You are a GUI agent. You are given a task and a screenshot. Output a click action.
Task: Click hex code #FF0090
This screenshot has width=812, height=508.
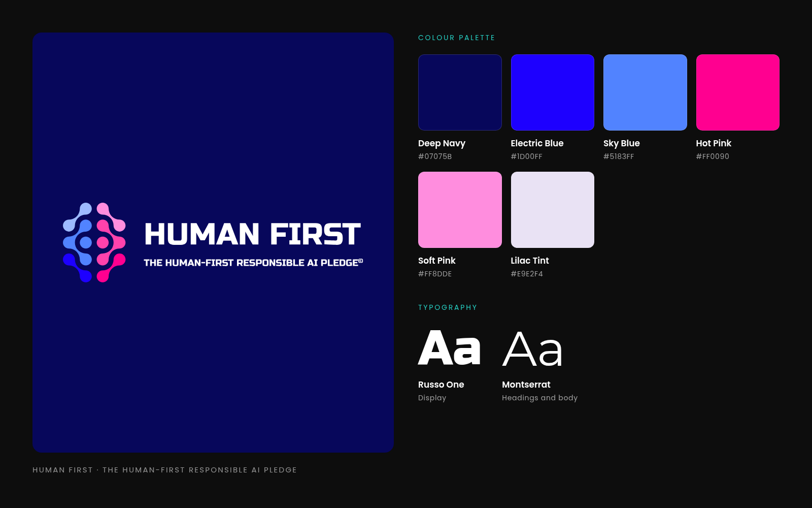(x=713, y=156)
